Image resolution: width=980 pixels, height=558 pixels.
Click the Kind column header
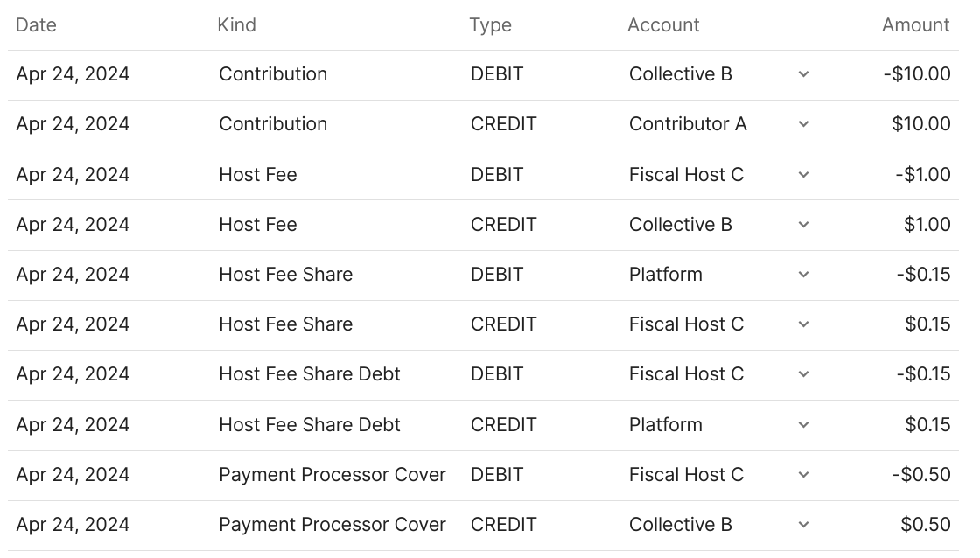tap(236, 25)
